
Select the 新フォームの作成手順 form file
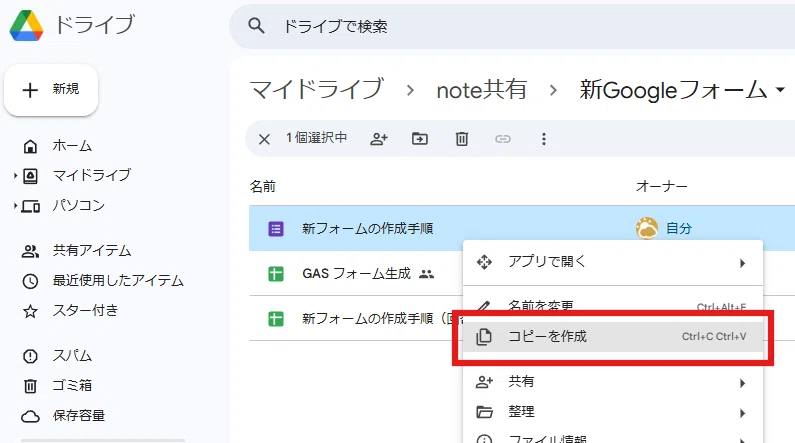point(522,229)
